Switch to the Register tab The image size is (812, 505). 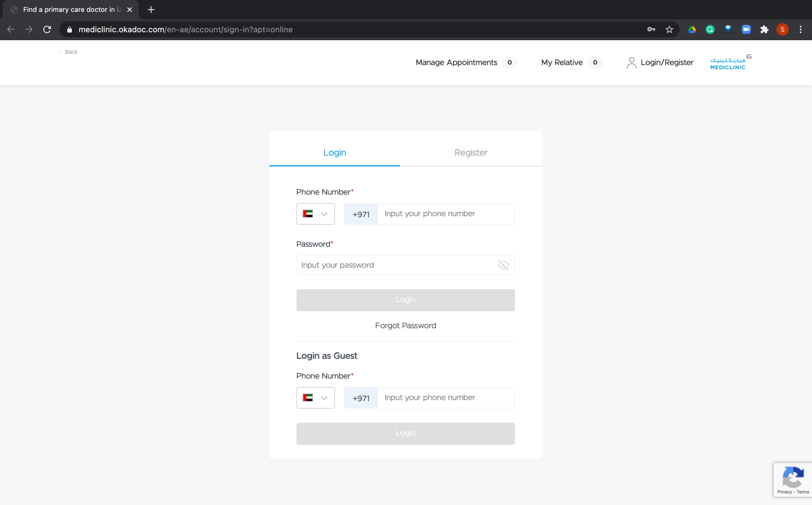coord(471,153)
